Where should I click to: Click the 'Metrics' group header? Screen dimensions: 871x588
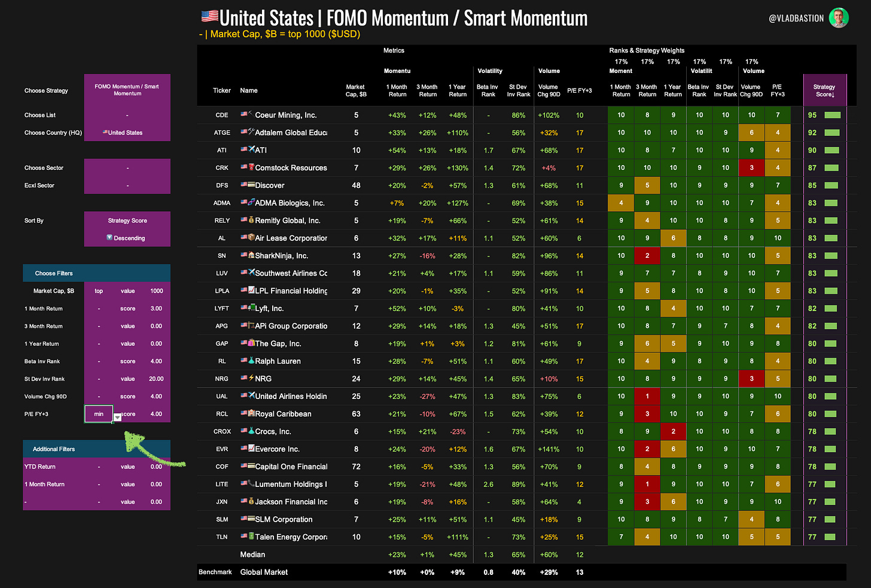(394, 50)
